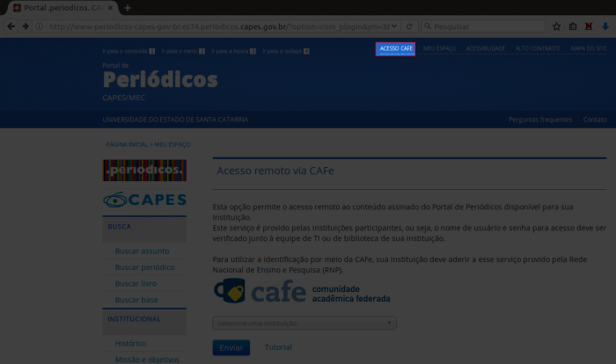616x364 pixels.
Task: Open Perguntas frequentes link
Action: 540,120
